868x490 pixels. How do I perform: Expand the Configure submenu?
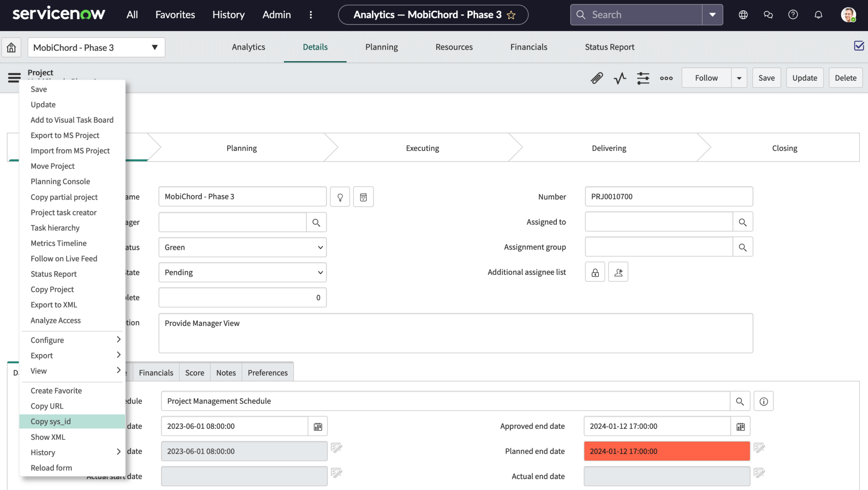(x=72, y=340)
